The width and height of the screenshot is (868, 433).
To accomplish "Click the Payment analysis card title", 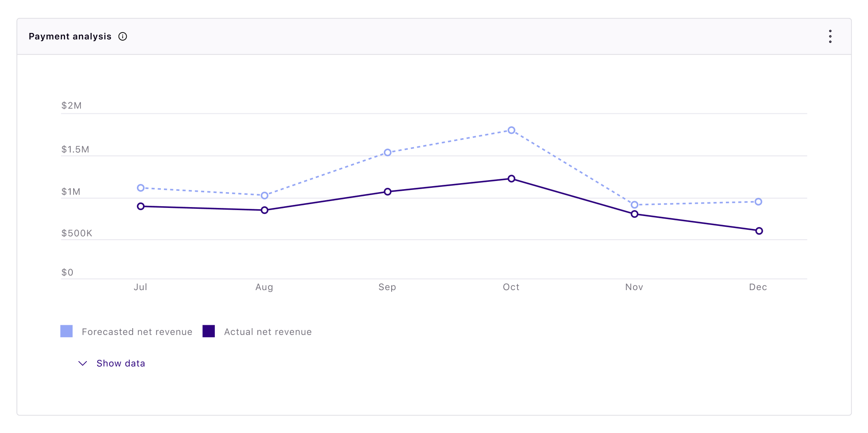I will coord(69,36).
